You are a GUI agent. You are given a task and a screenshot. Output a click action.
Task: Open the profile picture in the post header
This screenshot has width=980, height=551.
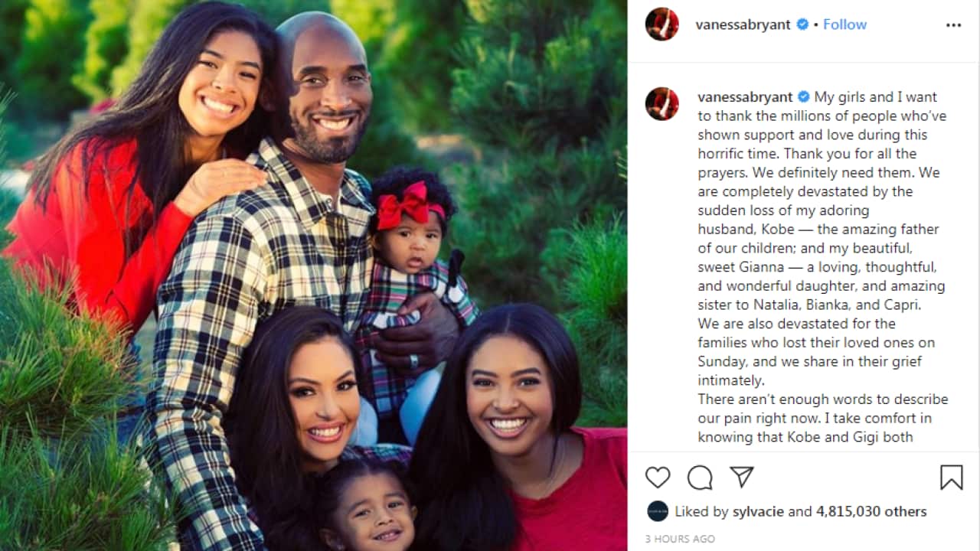point(661,24)
